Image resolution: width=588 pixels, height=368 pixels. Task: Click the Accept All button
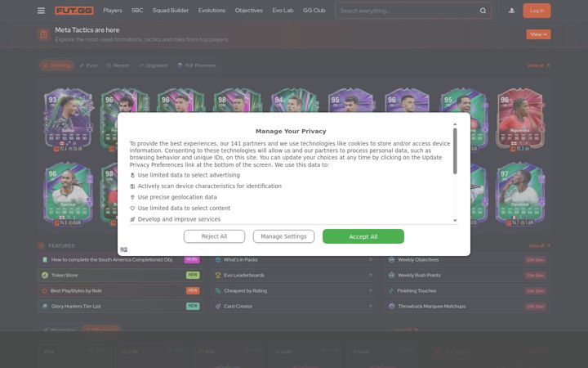pyautogui.click(x=363, y=236)
